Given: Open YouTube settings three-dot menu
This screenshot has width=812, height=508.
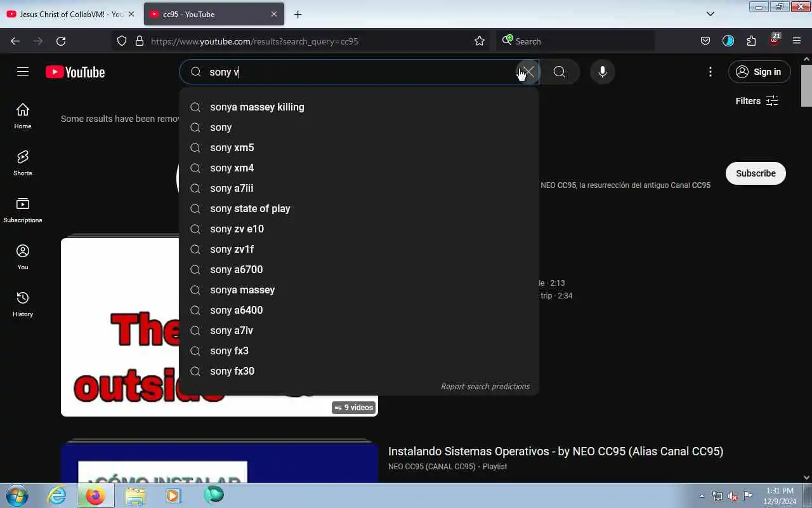Looking at the screenshot, I should point(710,72).
